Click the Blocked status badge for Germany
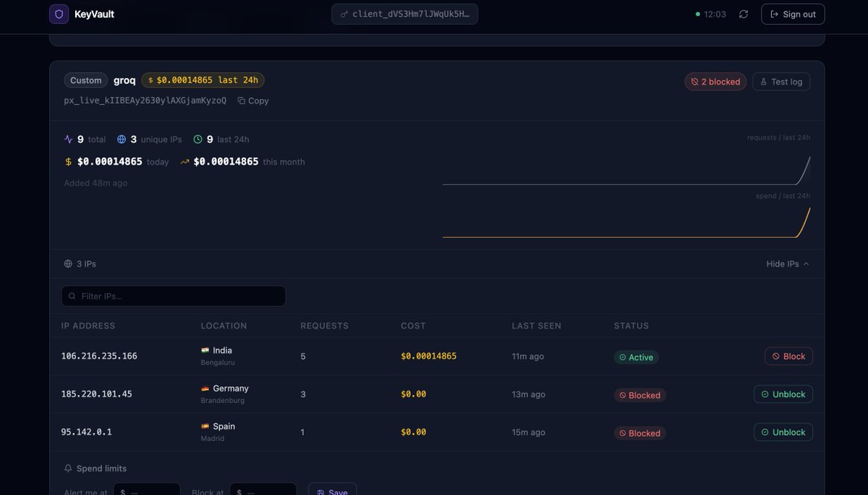The height and width of the screenshot is (495, 868). [640, 395]
